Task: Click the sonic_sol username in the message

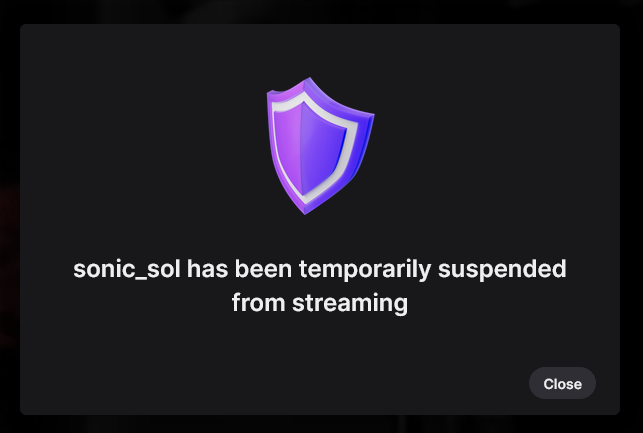Action: pyautogui.click(x=127, y=269)
